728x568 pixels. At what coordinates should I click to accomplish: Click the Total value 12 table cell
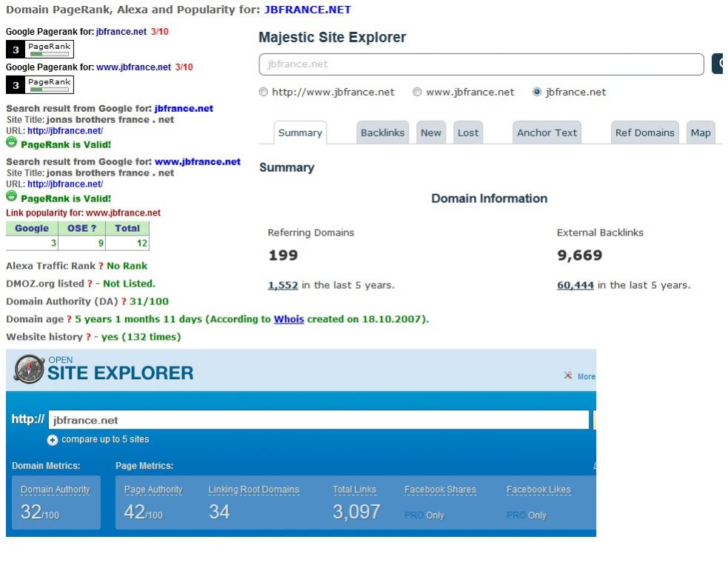tap(127, 244)
